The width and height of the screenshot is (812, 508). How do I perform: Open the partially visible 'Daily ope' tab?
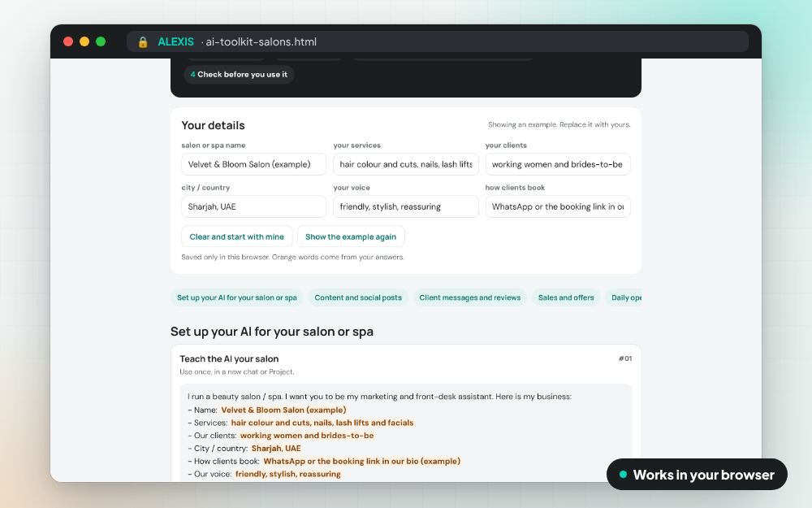pyautogui.click(x=624, y=297)
